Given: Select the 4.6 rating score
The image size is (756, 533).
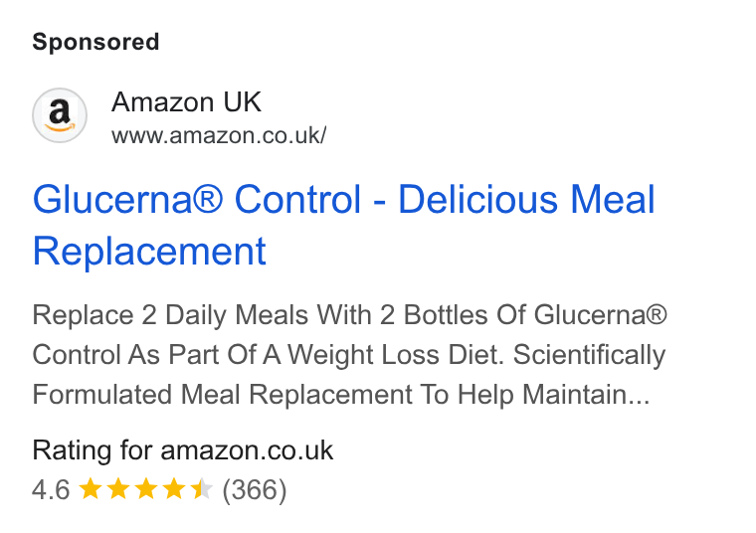Looking at the screenshot, I should coord(51,489).
